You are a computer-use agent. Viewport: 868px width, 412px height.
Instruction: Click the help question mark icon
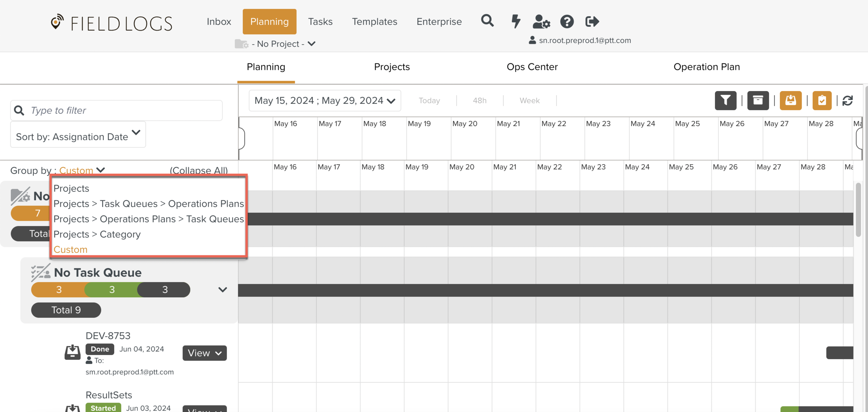567,22
